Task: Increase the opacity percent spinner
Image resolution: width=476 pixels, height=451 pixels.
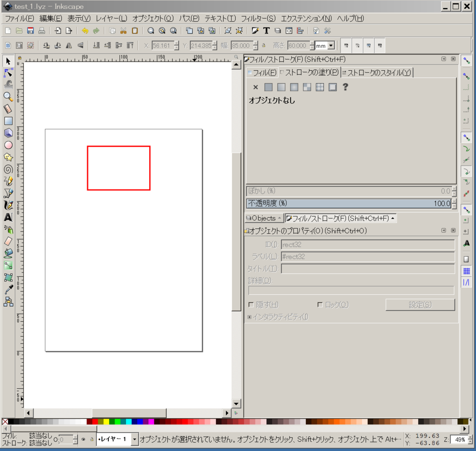Action: pos(454,201)
